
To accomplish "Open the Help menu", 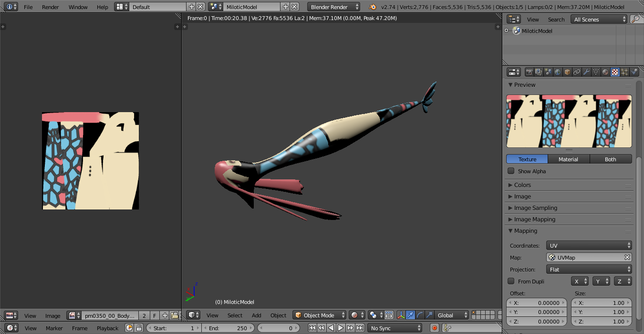I will tap(102, 7).
